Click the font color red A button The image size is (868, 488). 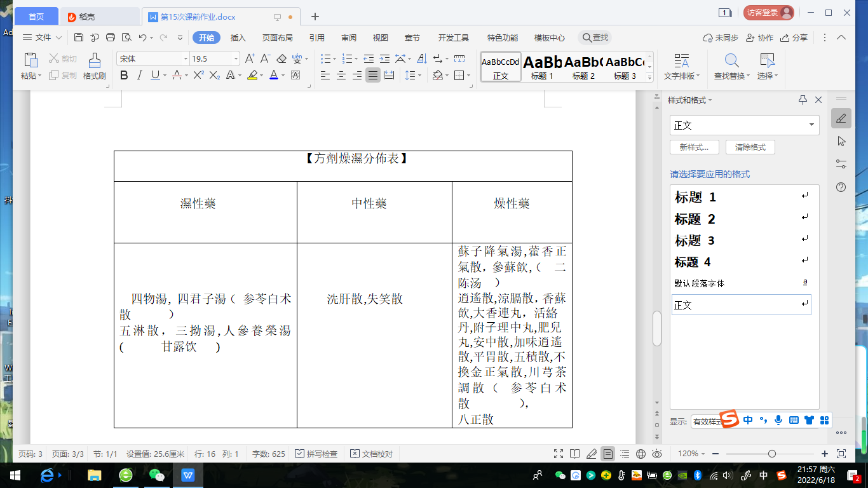[x=274, y=75]
